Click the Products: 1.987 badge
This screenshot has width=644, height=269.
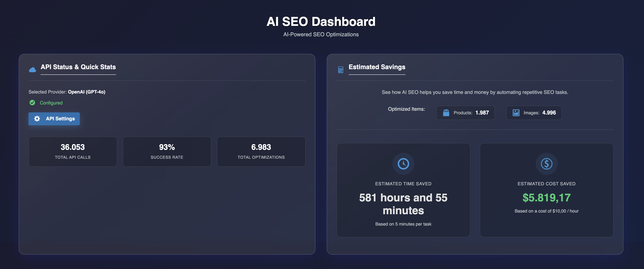465,113
